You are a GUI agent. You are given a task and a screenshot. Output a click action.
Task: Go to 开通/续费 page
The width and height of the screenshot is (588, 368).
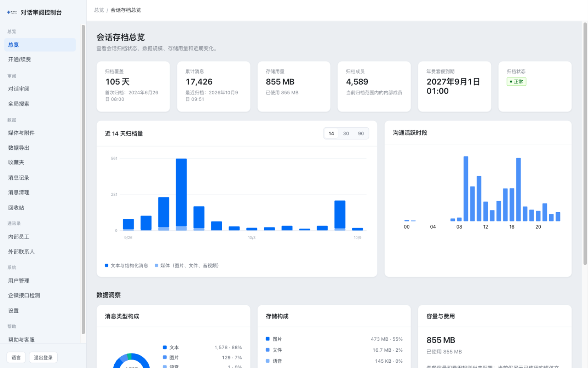coord(40,59)
